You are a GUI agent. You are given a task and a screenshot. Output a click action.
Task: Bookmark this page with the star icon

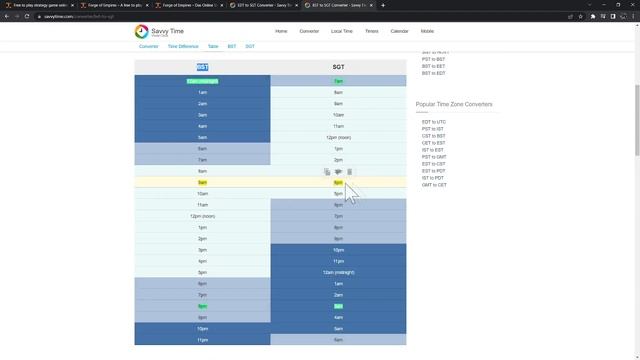580,16
